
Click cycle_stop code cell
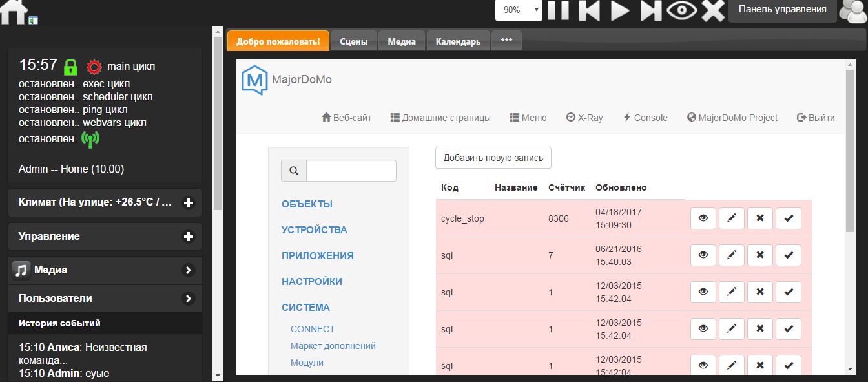462,218
